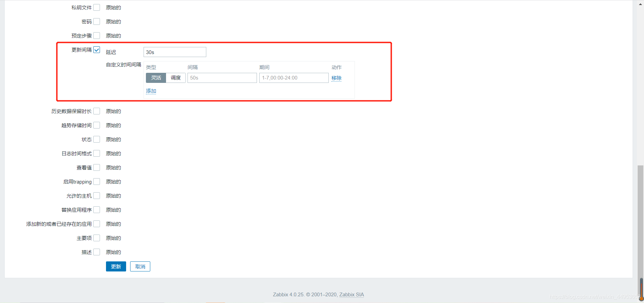The width and height of the screenshot is (644, 303).
Task: Check the 私钥文件 checkbox
Action: 97,7
